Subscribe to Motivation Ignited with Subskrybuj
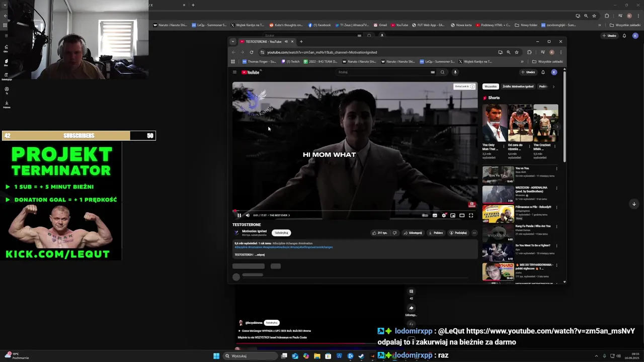This screenshot has width=644, height=362. 281,233
